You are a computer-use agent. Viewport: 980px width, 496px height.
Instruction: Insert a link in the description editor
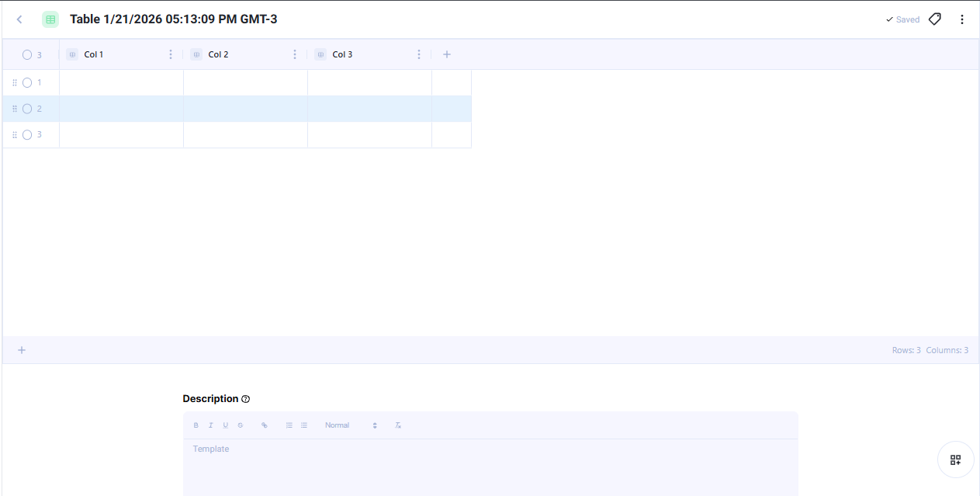tap(265, 425)
